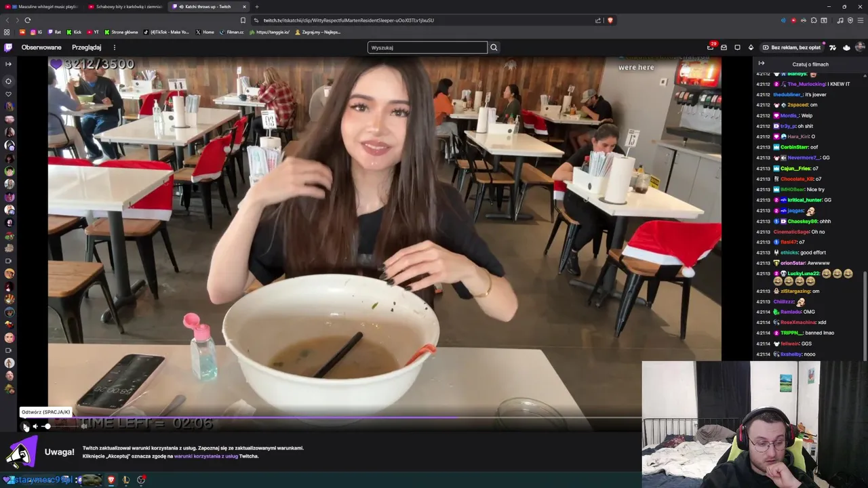The height and width of the screenshot is (488, 868).
Task: Open the browser hamburger menu
Action: (x=861, y=20)
